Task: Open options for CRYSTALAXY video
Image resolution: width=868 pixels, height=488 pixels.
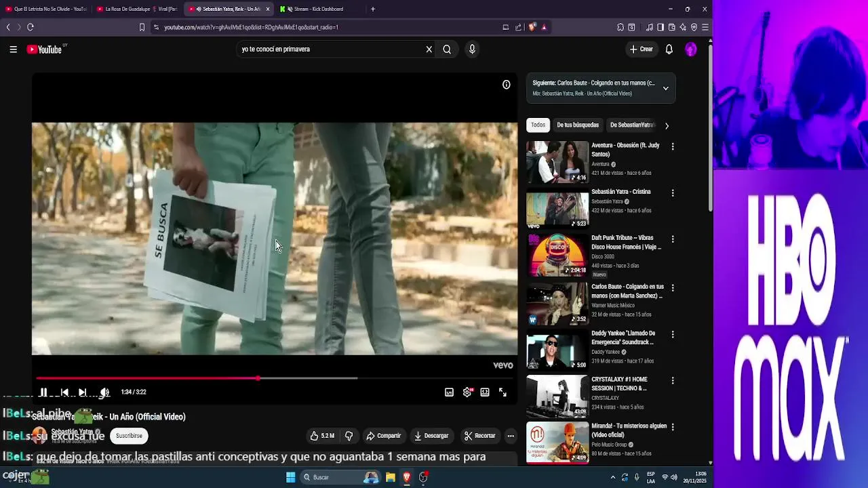Action: point(672,381)
